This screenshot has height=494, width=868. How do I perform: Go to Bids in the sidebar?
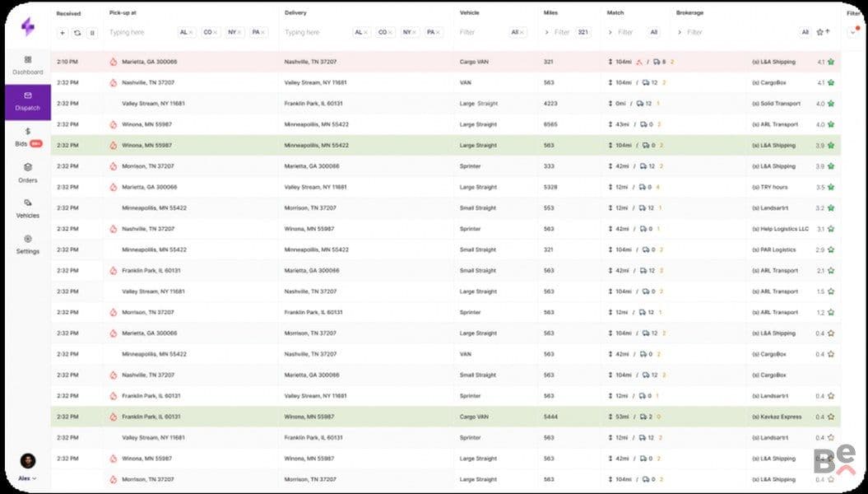coord(28,137)
